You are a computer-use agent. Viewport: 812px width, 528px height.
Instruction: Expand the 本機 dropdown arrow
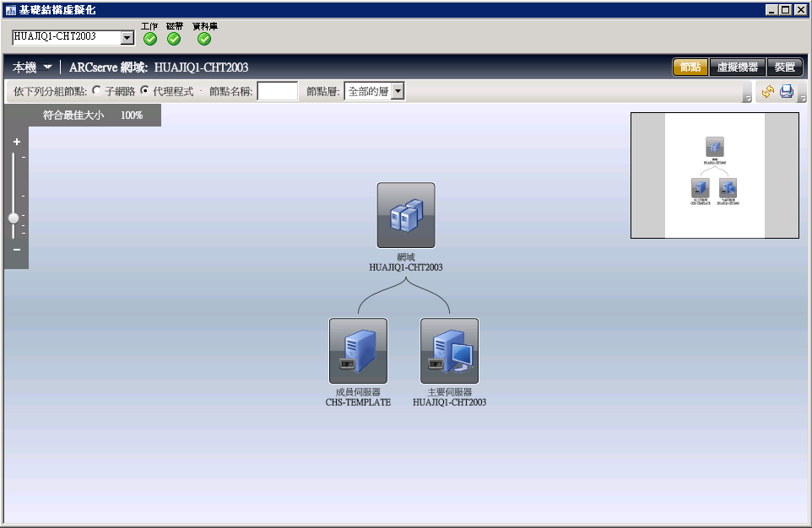click(x=48, y=67)
